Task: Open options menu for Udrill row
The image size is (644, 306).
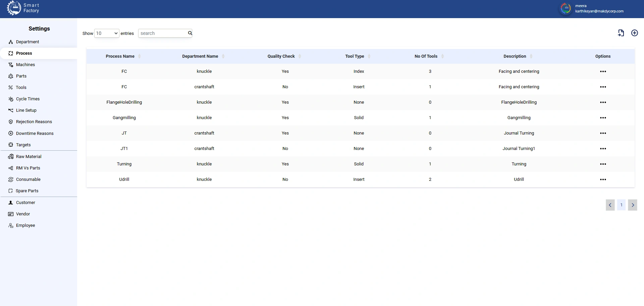Action: point(603,180)
